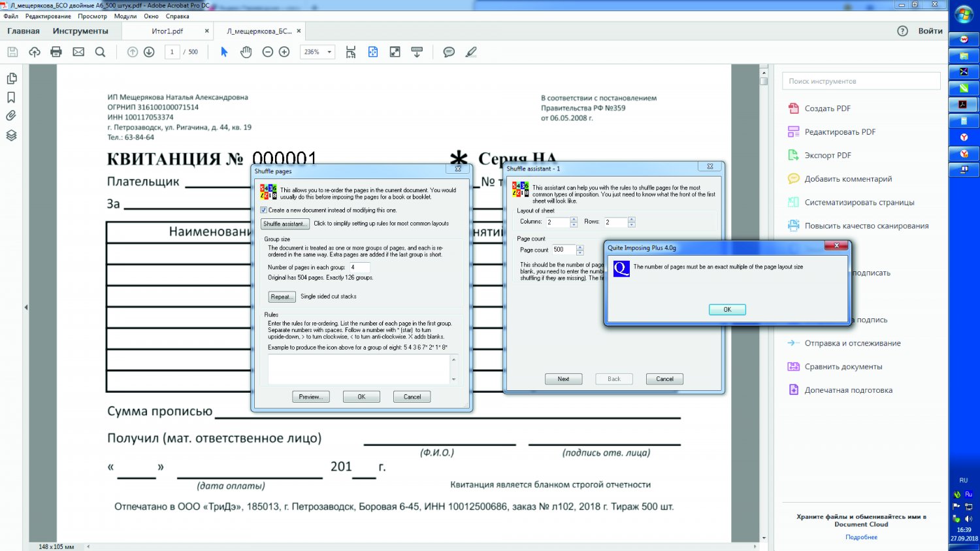This screenshot has width=980, height=551.
Task: Zoom in with the plus icon
Action: 284,52
